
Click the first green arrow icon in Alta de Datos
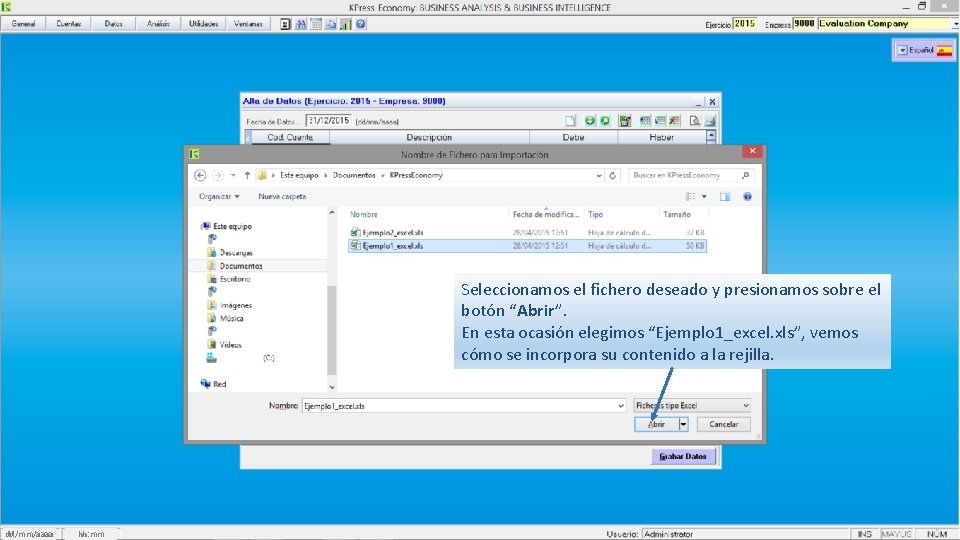tap(590, 121)
